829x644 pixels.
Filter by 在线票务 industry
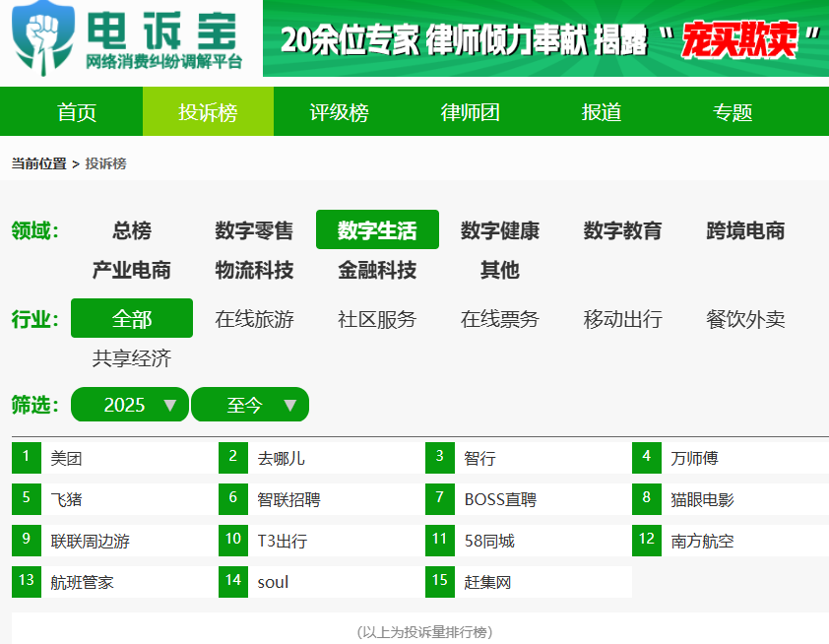(500, 319)
